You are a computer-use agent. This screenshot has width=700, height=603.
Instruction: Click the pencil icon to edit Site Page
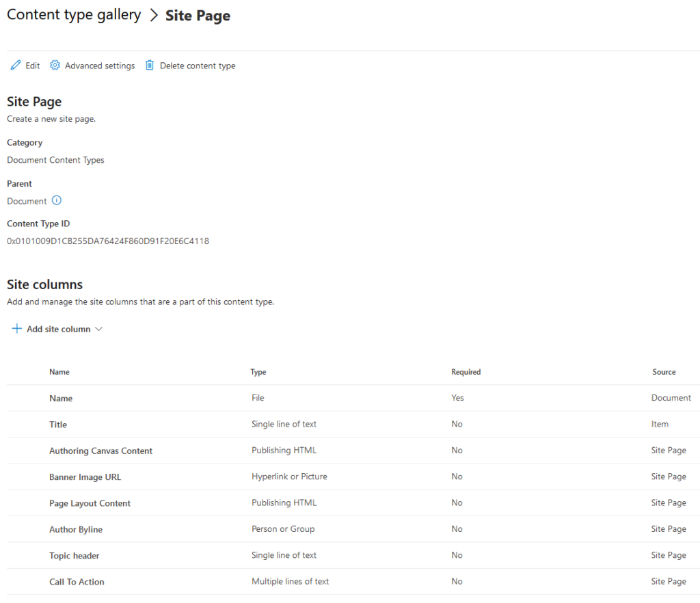16,65
